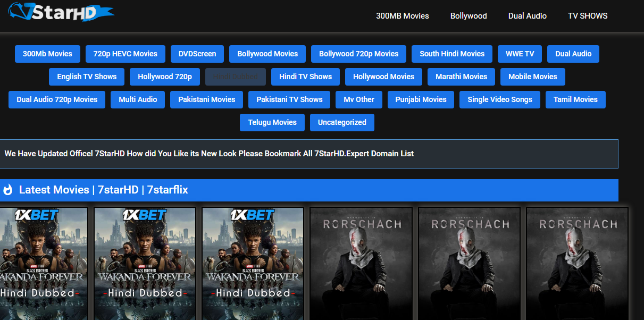Go to Mobile Movies category
The width and height of the screenshot is (644, 320).
533,77
